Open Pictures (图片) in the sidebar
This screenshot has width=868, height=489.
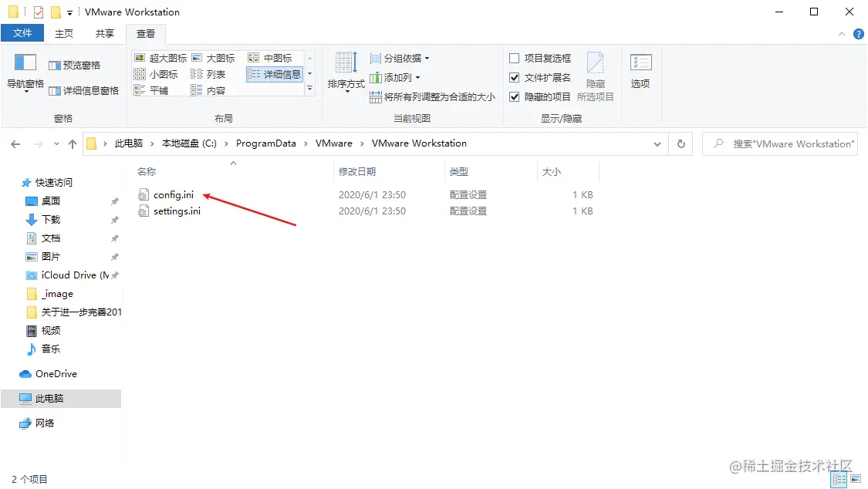pyautogui.click(x=50, y=257)
